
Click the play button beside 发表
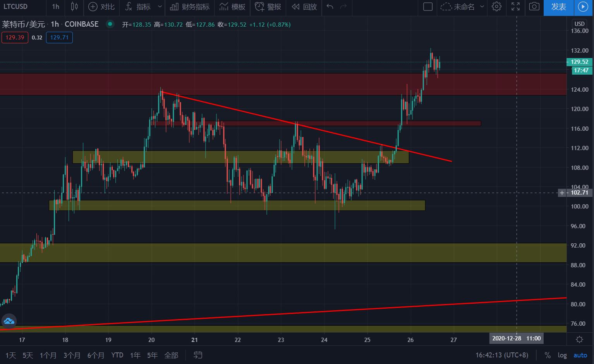point(583,7)
